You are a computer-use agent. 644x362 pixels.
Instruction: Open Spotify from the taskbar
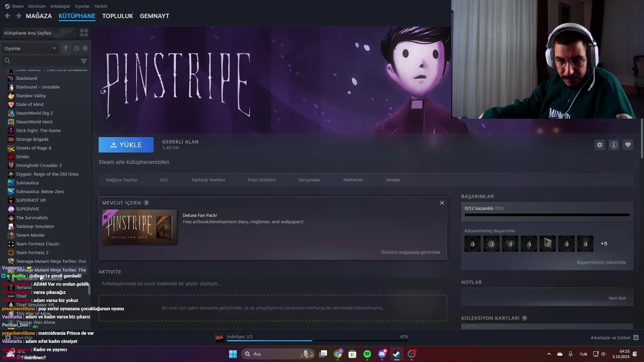(x=367, y=354)
